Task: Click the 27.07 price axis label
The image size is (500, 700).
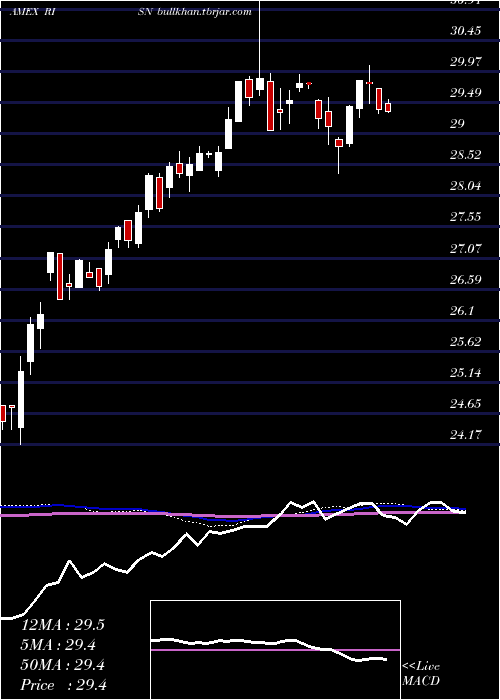Action: [x=466, y=248]
